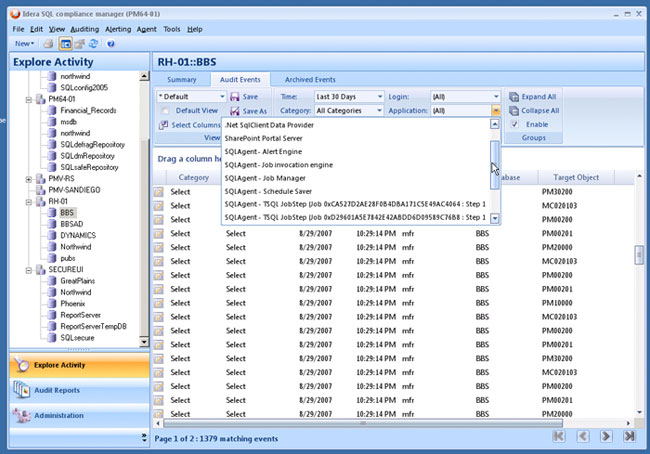Click the Expand All groups icon

[514, 97]
